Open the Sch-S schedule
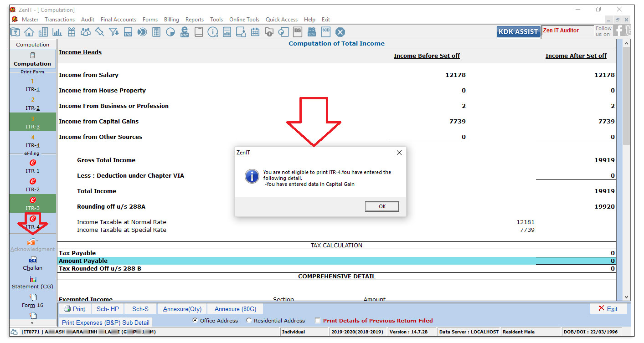This screenshot has width=644, height=343. pyautogui.click(x=140, y=309)
